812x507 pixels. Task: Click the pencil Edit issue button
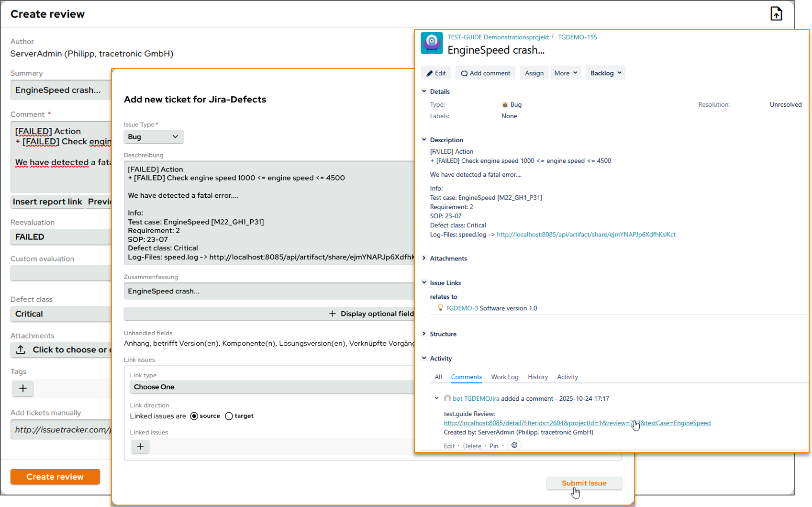[x=436, y=73]
